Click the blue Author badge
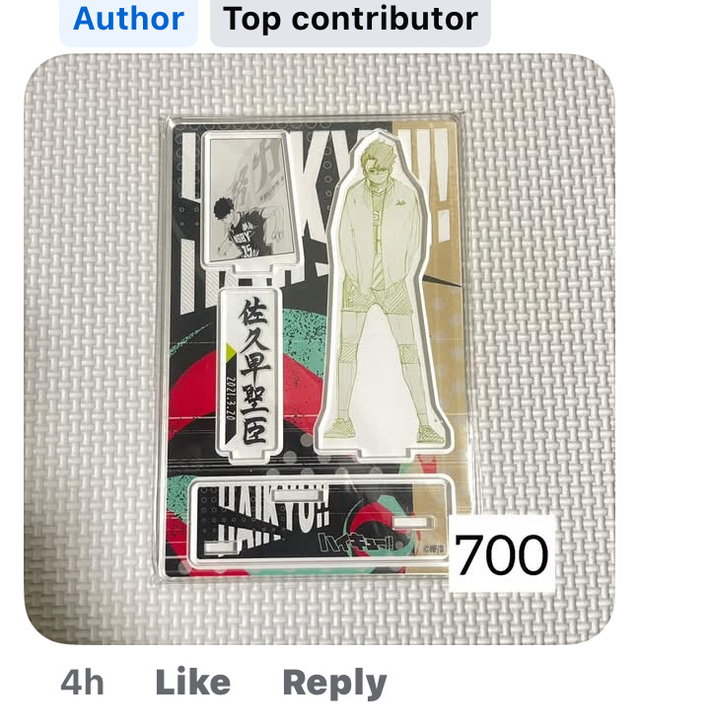 pos(128,20)
